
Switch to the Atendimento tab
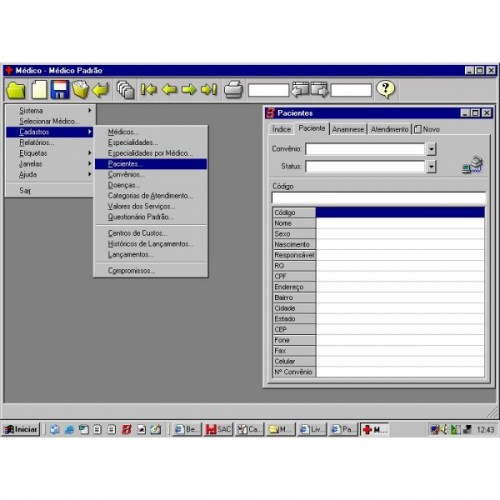(x=389, y=129)
